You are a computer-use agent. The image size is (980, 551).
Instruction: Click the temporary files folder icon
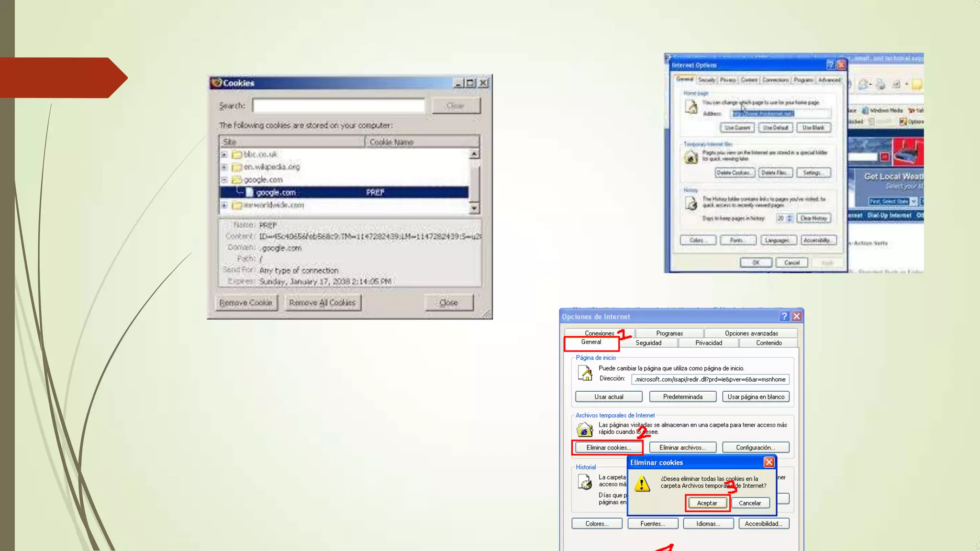click(x=584, y=430)
